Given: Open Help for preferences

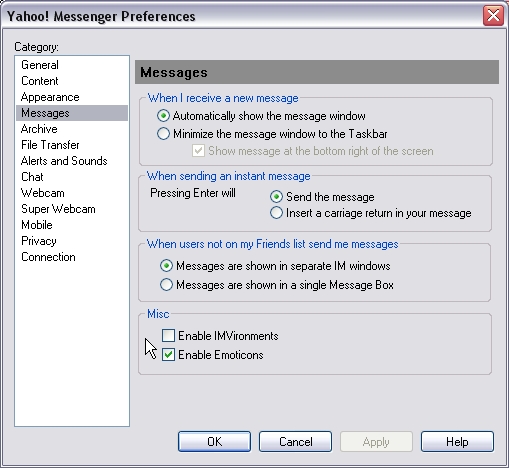Looking at the screenshot, I should [457, 442].
